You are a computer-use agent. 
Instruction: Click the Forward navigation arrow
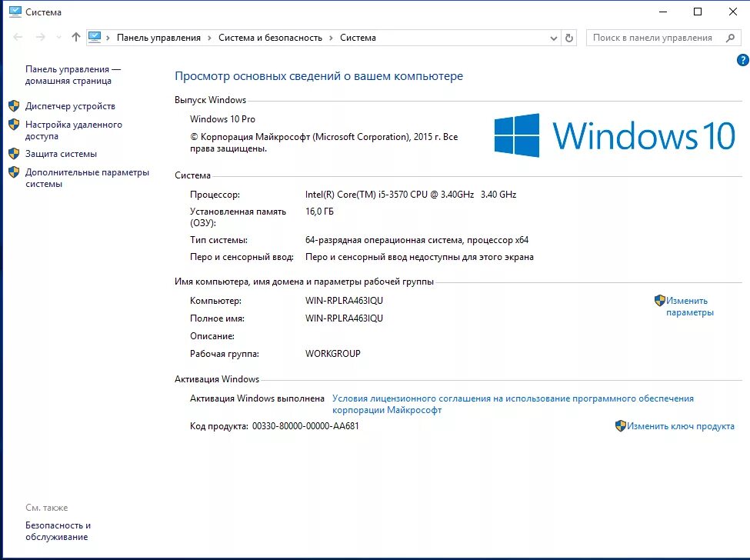41,37
